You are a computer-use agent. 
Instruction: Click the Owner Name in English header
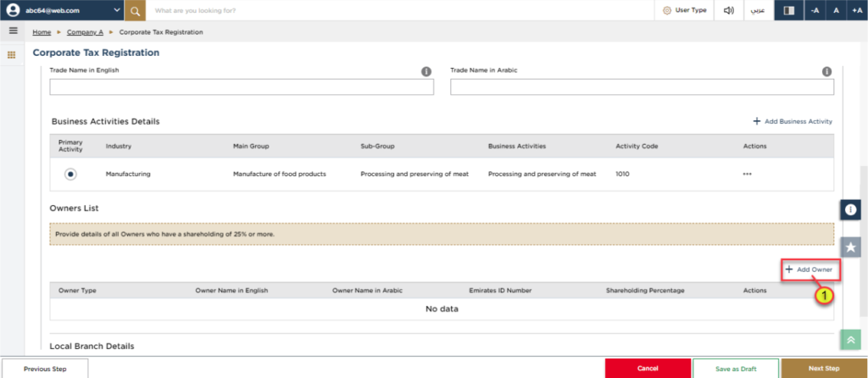231,290
